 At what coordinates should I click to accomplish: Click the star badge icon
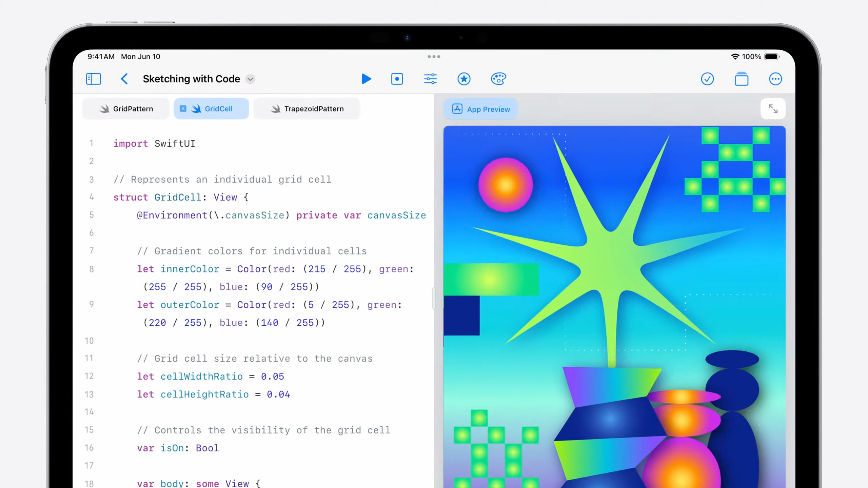(x=464, y=79)
